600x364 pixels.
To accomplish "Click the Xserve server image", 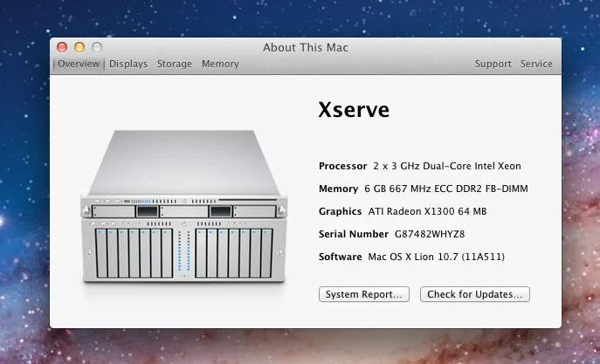I will [183, 207].
